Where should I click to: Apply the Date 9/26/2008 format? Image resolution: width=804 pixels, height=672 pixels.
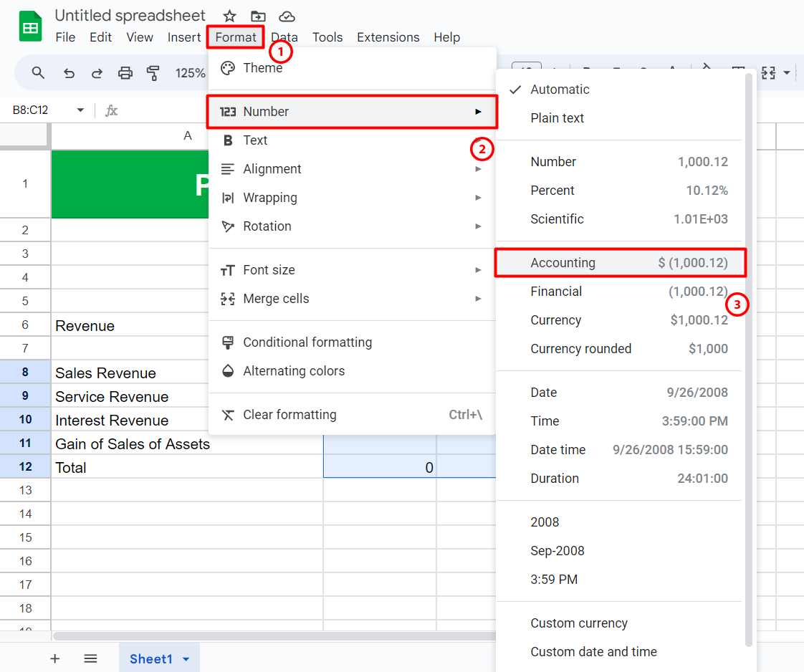click(620, 393)
